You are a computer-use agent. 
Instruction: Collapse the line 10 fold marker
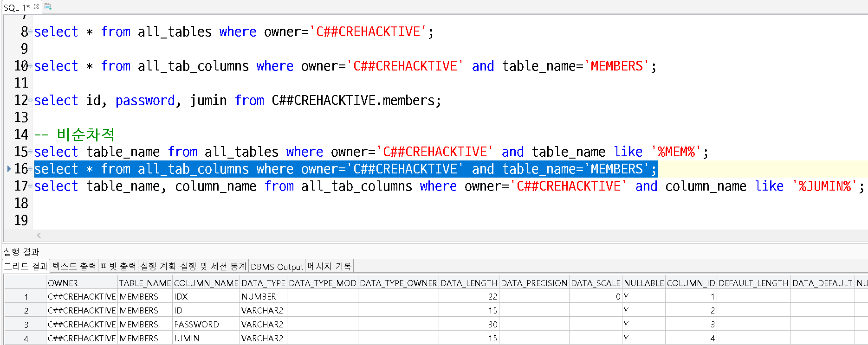point(31,66)
